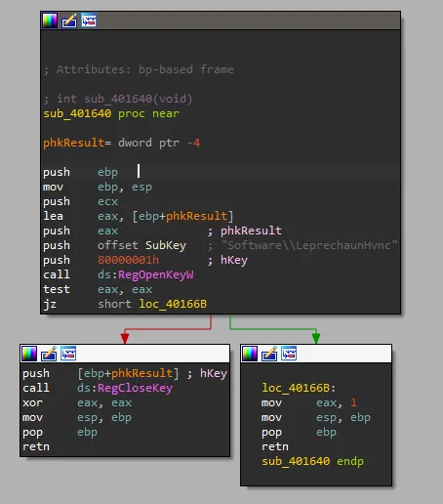The image size is (443, 504).
Task: Select the 'sub_401640 endp' line
Action: 312,461
